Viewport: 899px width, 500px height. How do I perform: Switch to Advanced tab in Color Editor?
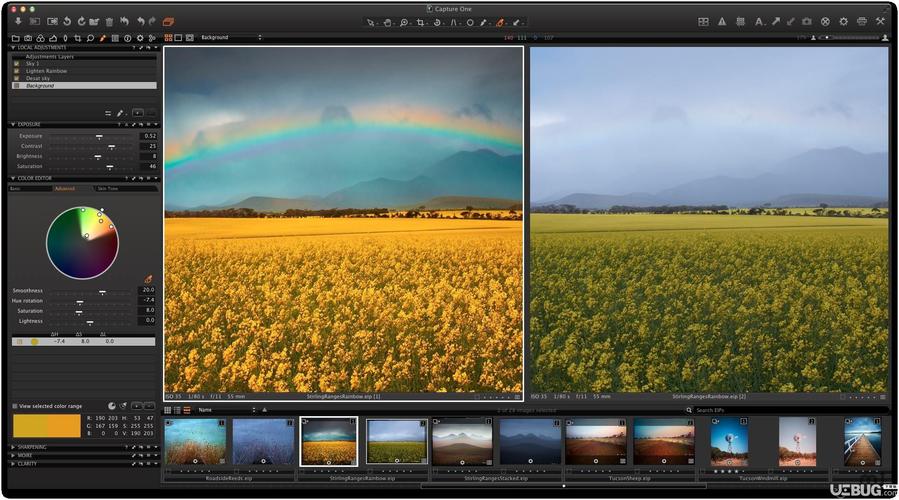pos(64,189)
